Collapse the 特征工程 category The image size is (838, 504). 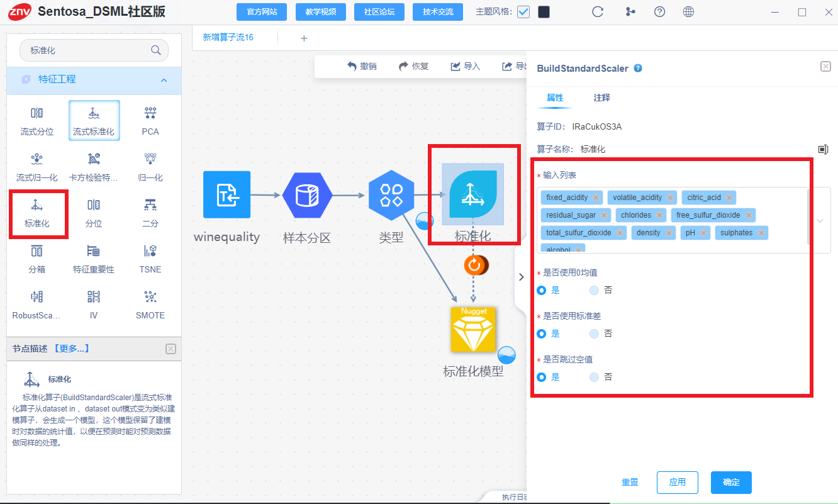tap(164, 80)
